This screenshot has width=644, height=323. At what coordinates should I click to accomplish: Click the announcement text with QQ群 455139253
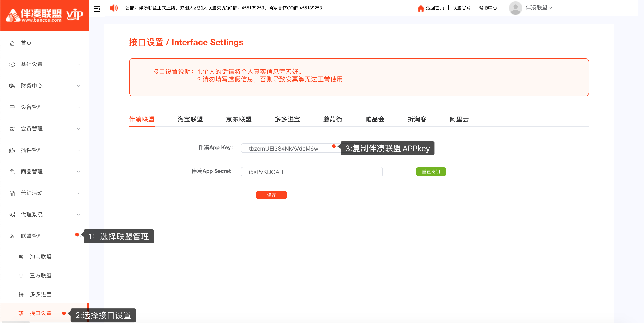tap(223, 8)
